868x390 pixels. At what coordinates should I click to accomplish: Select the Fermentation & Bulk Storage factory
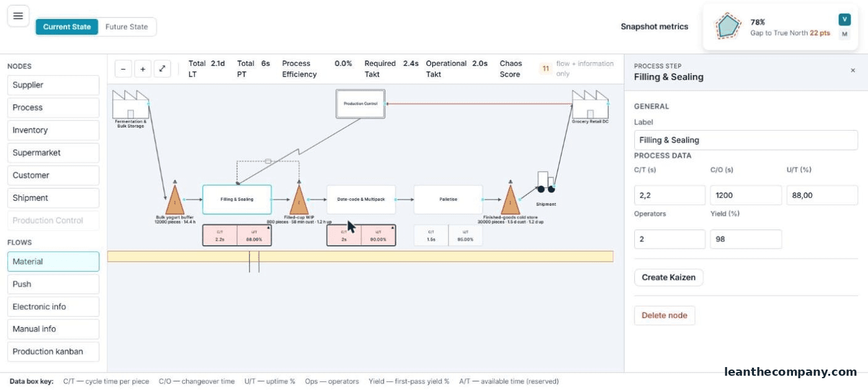[131, 105]
